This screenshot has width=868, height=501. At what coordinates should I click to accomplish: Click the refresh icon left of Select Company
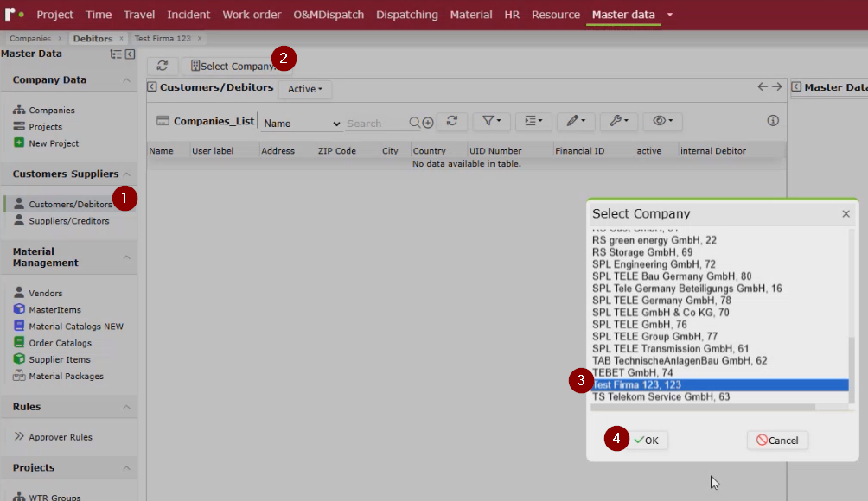click(x=163, y=66)
